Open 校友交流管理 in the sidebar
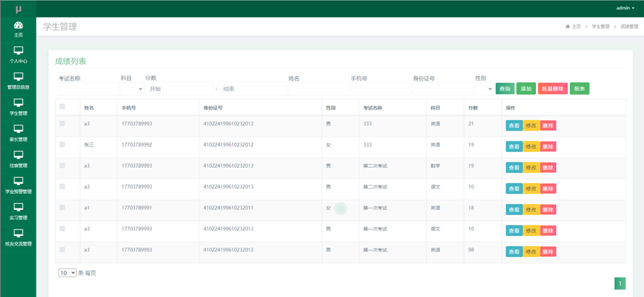This screenshot has width=644, height=297. [18, 238]
